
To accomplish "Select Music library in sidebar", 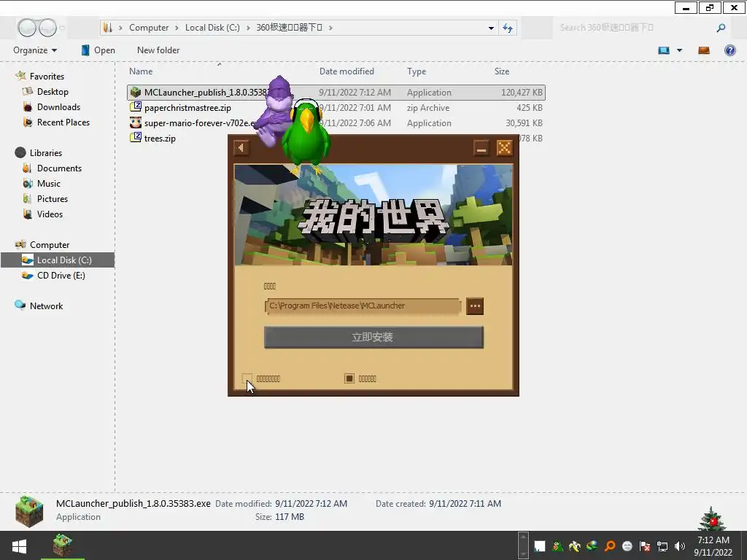I will (x=49, y=183).
